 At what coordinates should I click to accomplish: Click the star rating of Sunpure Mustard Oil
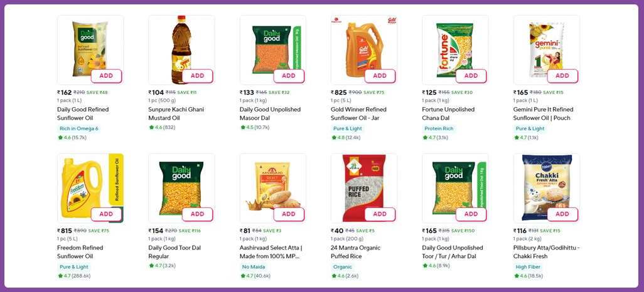[164, 127]
